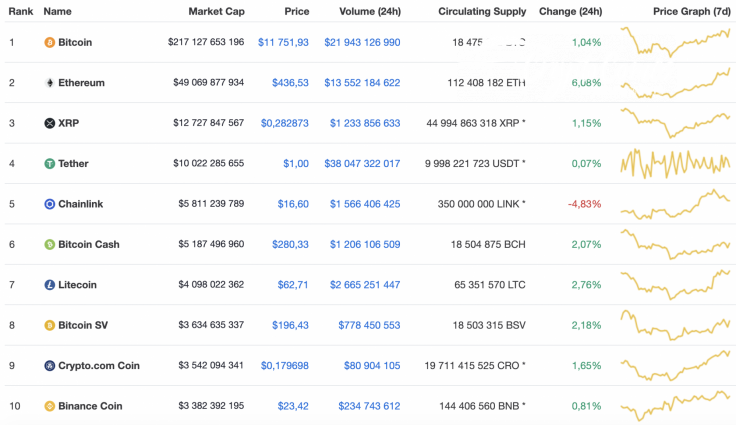Viewport: 736px width, 425px height.
Task: Click Bitcoin Cash volume $1 206 106 509
Action: coord(365,245)
